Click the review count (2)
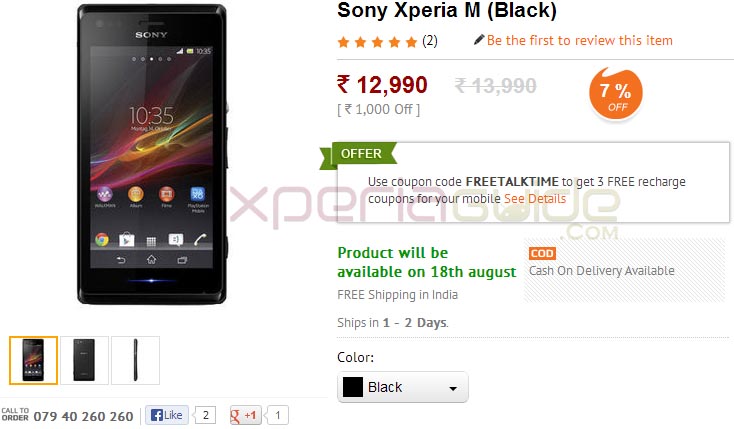This screenshot has width=734, height=429. pyautogui.click(x=430, y=41)
